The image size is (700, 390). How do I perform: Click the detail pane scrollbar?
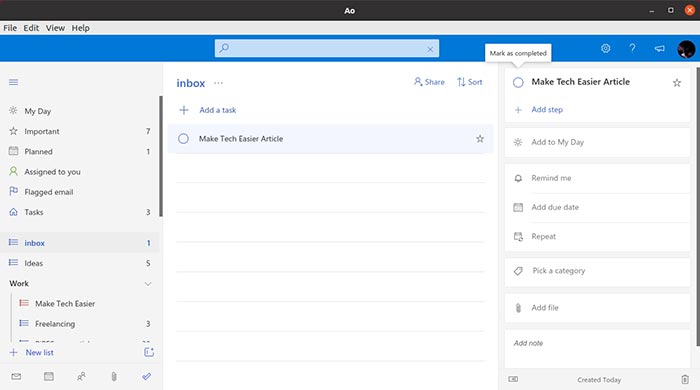click(x=698, y=206)
